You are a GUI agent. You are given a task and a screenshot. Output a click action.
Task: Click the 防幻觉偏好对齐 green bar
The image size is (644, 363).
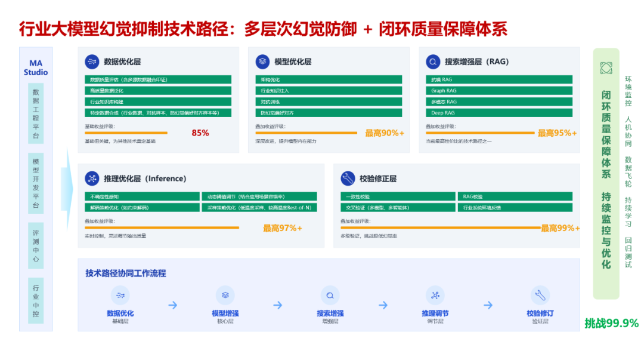pos(329,113)
